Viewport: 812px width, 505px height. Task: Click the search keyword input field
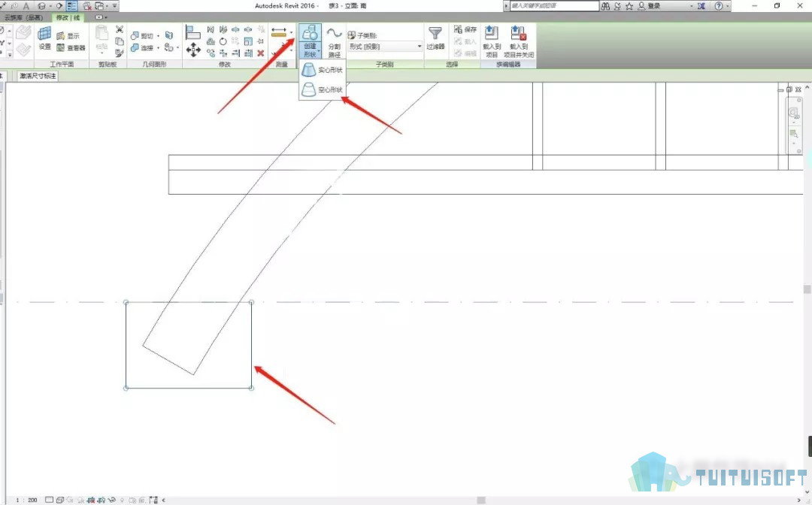coord(555,6)
